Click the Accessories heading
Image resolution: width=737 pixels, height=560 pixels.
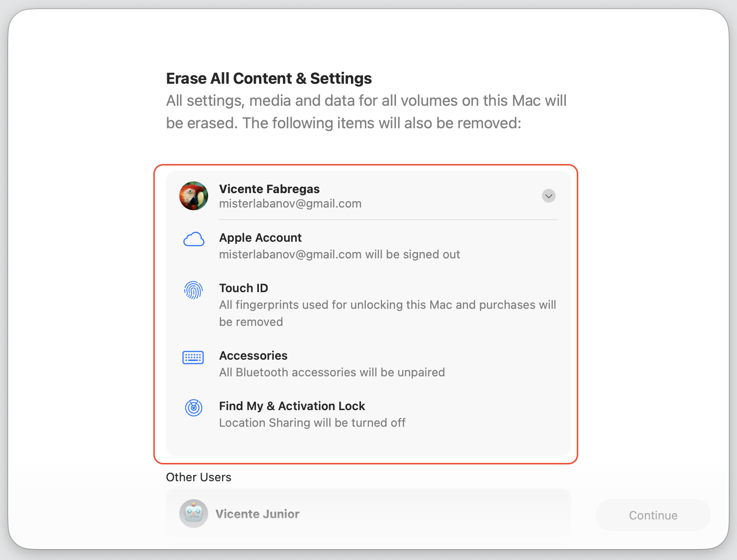pyautogui.click(x=253, y=356)
